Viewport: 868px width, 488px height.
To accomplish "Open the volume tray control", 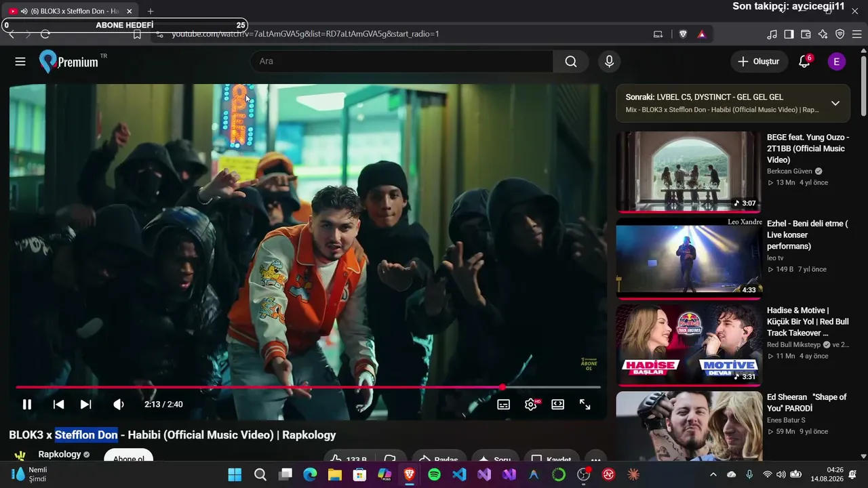I will [x=781, y=474].
